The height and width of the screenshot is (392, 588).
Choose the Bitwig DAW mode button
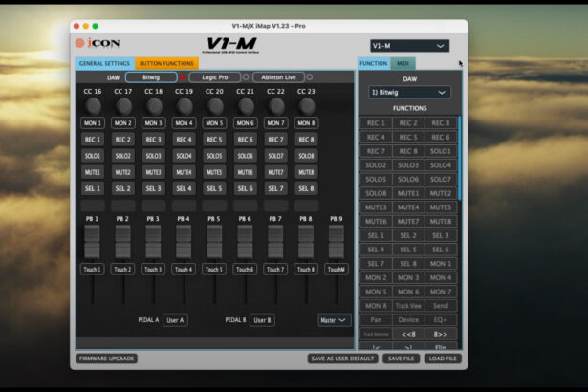pos(151,77)
